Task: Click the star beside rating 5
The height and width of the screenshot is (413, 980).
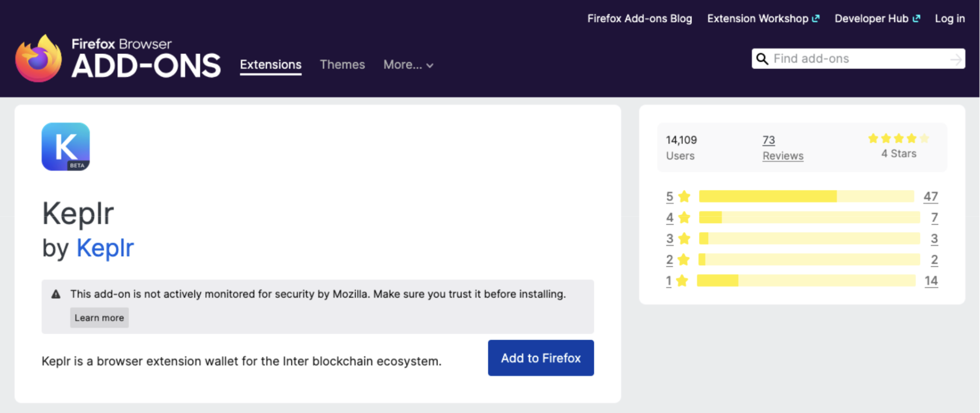Action: pos(684,196)
